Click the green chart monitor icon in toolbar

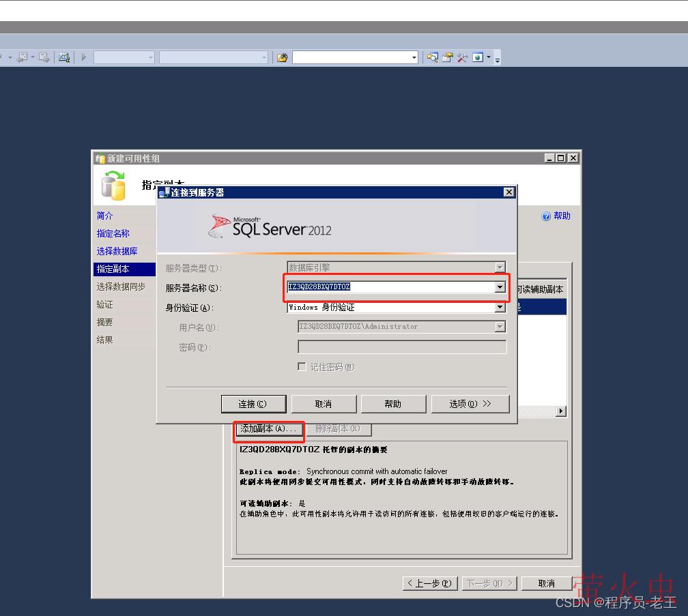(64, 58)
